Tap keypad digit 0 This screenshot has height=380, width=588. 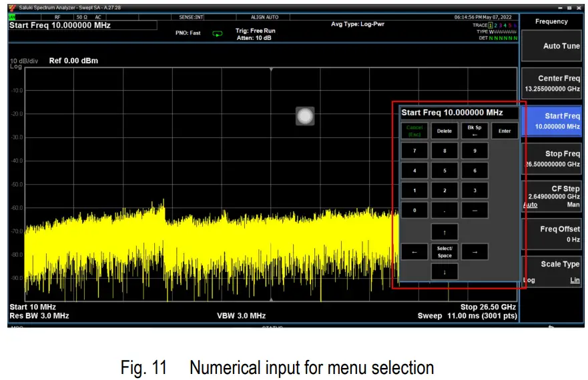[x=414, y=210]
